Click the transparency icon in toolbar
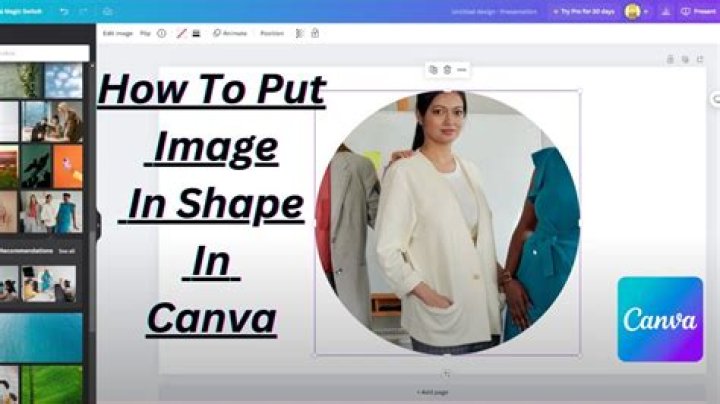The width and height of the screenshot is (720, 404). click(x=299, y=34)
